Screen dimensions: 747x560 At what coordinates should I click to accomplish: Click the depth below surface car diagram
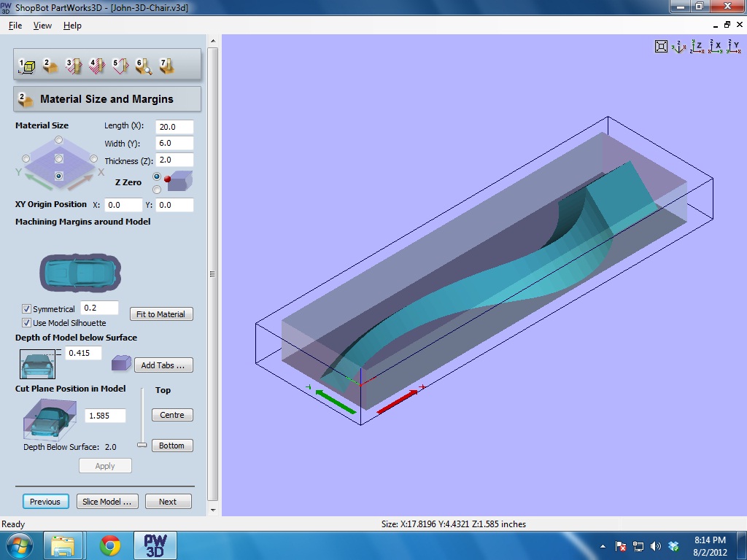click(x=38, y=365)
